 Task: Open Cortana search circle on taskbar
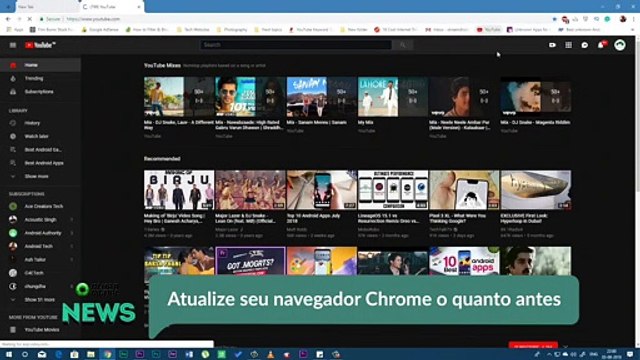pyautogui.click(x=25, y=354)
